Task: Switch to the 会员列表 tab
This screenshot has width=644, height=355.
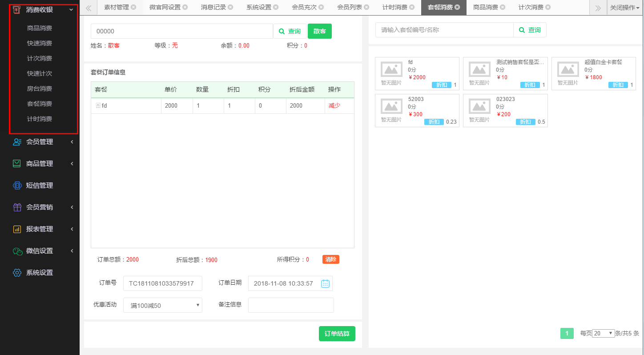Action: (350, 7)
